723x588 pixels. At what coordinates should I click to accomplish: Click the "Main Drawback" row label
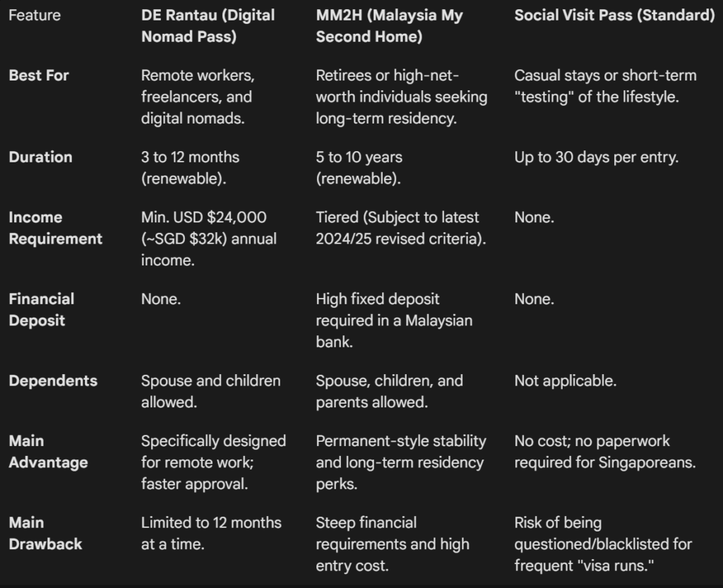pos(45,534)
